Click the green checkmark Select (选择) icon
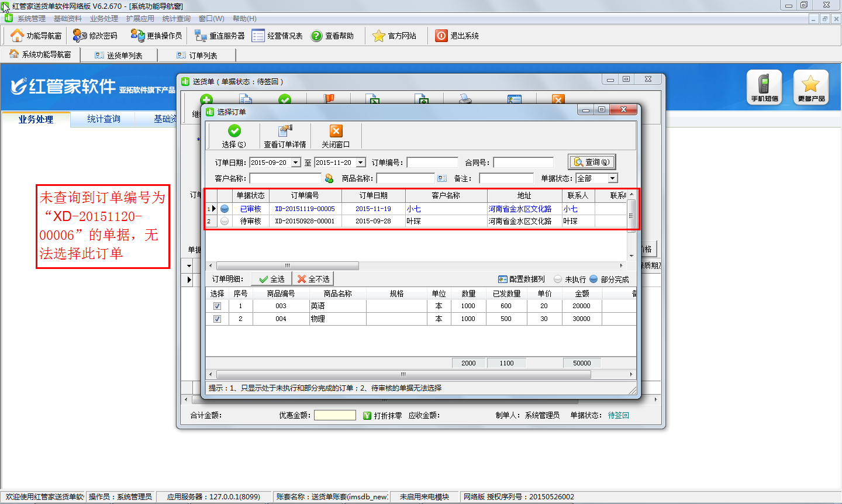This screenshot has width=842, height=504. [x=234, y=132]
